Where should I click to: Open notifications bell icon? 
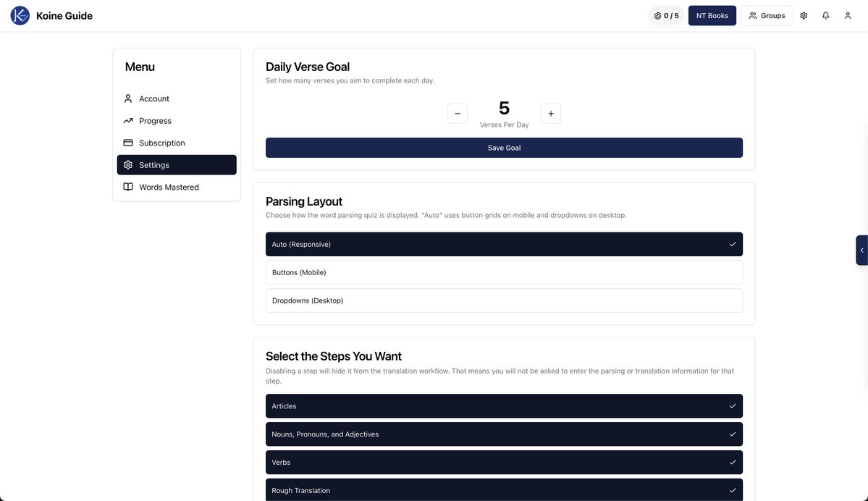(825, 15)
